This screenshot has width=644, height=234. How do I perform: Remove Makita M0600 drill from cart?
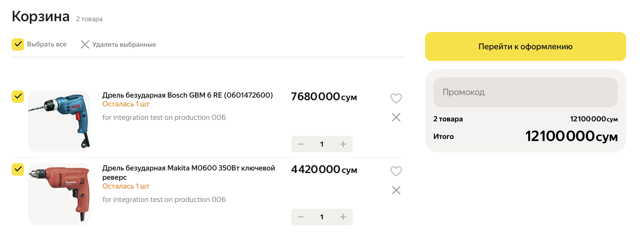(396, 190)
